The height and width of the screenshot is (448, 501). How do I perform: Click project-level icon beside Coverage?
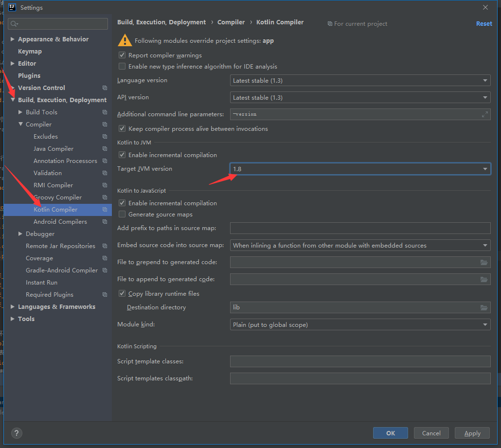[x=105, y=258]
